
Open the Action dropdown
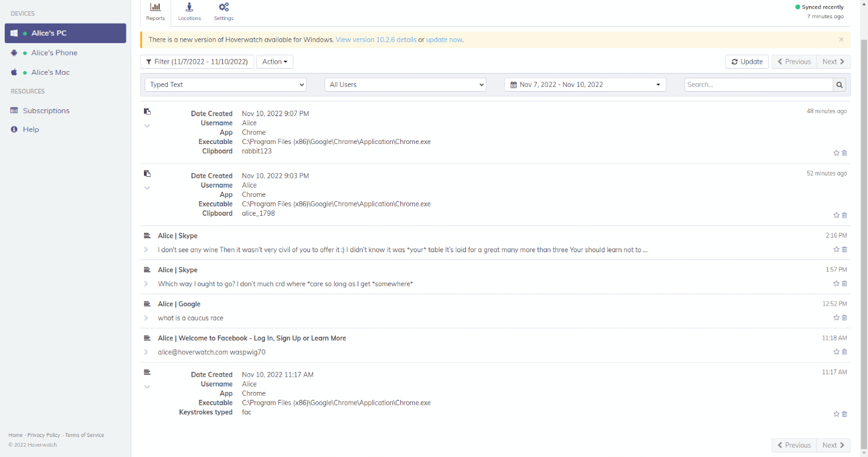275,61
